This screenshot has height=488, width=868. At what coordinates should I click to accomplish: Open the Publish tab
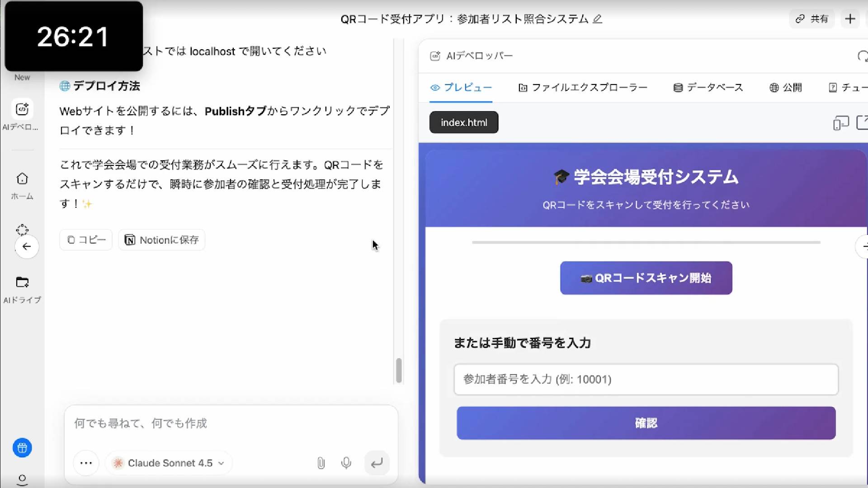click(786, 88)
